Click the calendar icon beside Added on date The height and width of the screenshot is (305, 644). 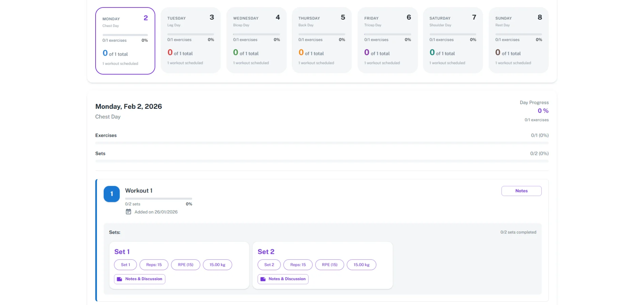click(128, 212)
